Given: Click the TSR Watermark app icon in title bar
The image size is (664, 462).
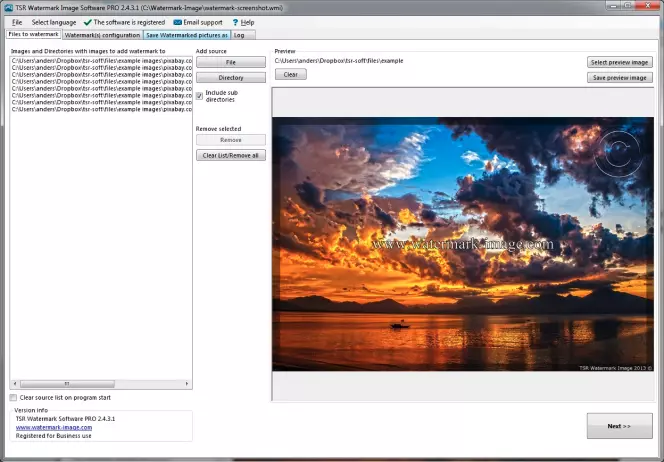Looking at the screenshot, I should click(x=8, y=8).
